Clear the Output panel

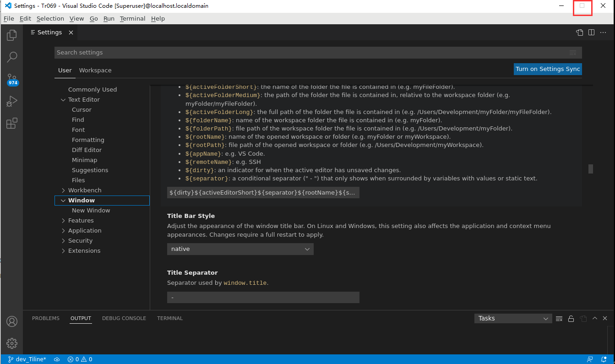(559, 318)
